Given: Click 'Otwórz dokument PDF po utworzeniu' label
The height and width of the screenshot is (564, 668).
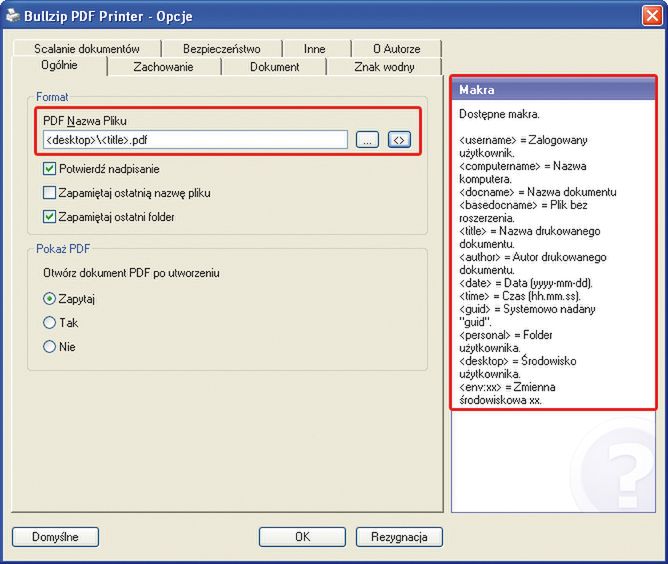Looking at the screenshot, I should (131, 273).
